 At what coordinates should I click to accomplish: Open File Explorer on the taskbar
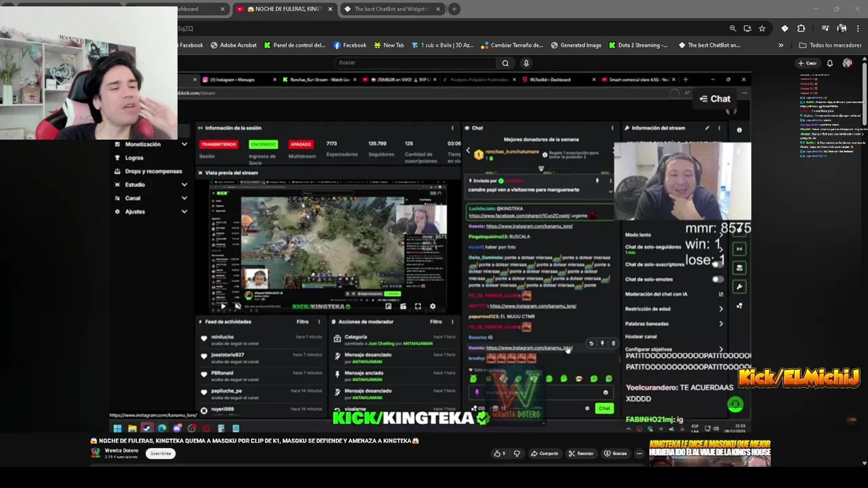(132, 428)
